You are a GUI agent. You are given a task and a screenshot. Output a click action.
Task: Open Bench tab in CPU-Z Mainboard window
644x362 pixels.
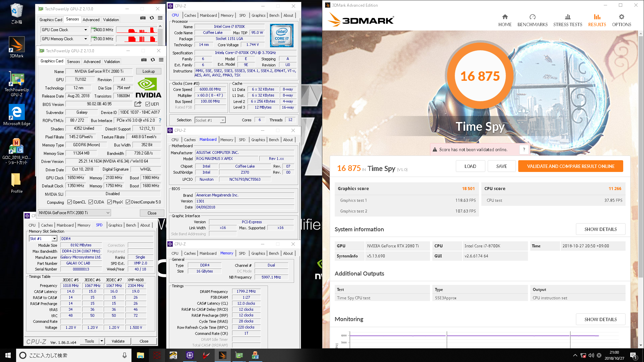click(x=274, y=140)
